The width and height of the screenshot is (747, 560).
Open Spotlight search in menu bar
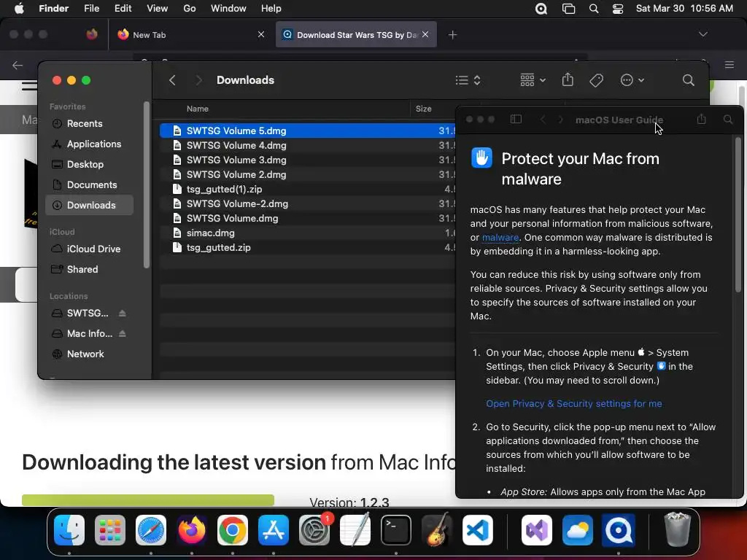[594, 9]
